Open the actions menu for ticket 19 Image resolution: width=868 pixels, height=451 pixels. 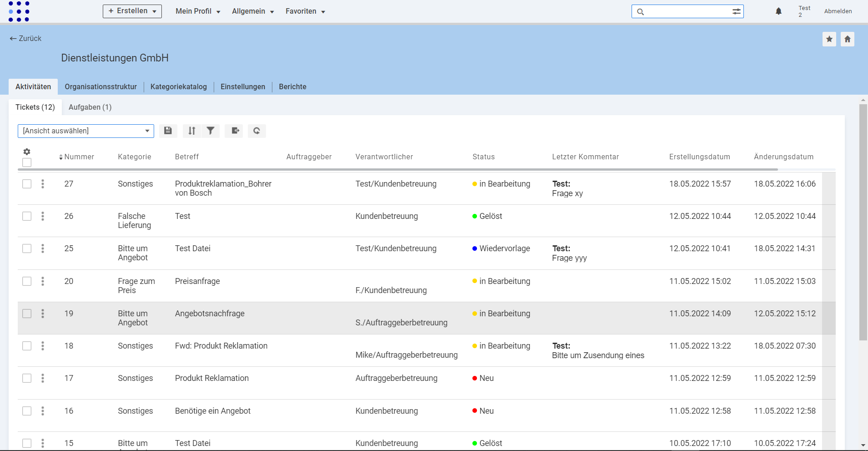tap(43, 314)
